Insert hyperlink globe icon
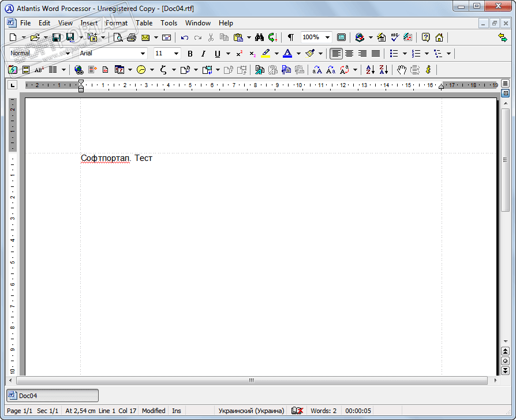516x420 pixels. coord(78,70)
